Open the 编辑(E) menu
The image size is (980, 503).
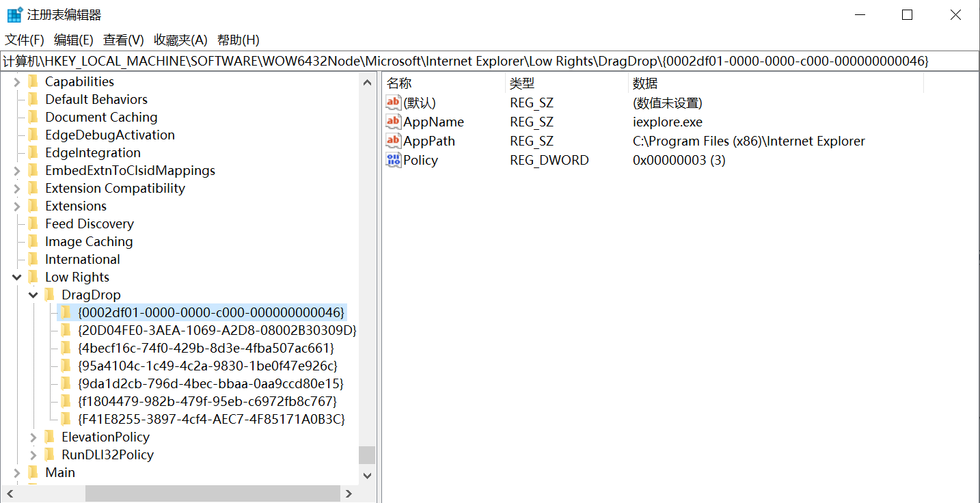[x=74, y=40]
